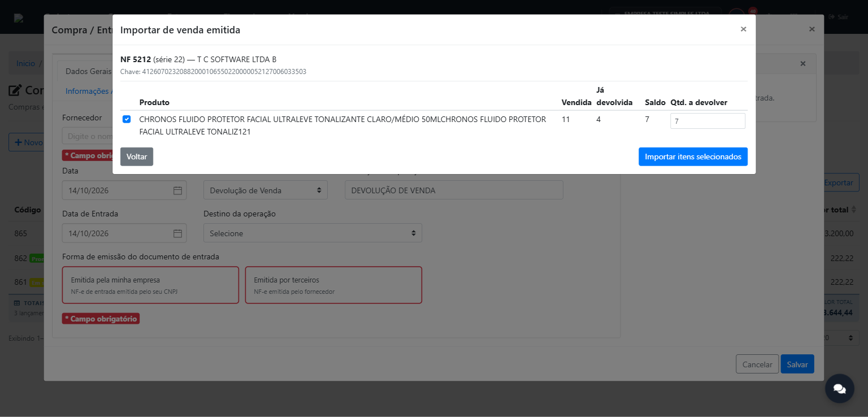
Task: Open the chat support bubble icon
Action: (840, 388)
